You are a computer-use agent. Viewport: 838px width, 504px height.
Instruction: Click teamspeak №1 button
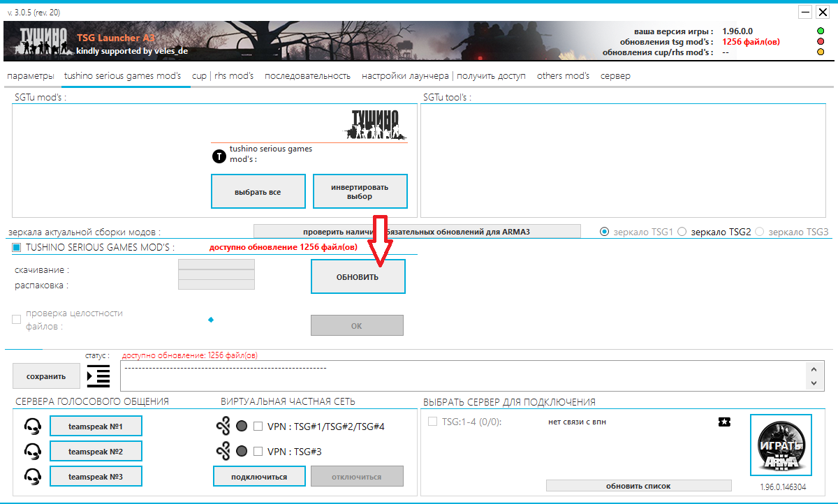(96, 426)
